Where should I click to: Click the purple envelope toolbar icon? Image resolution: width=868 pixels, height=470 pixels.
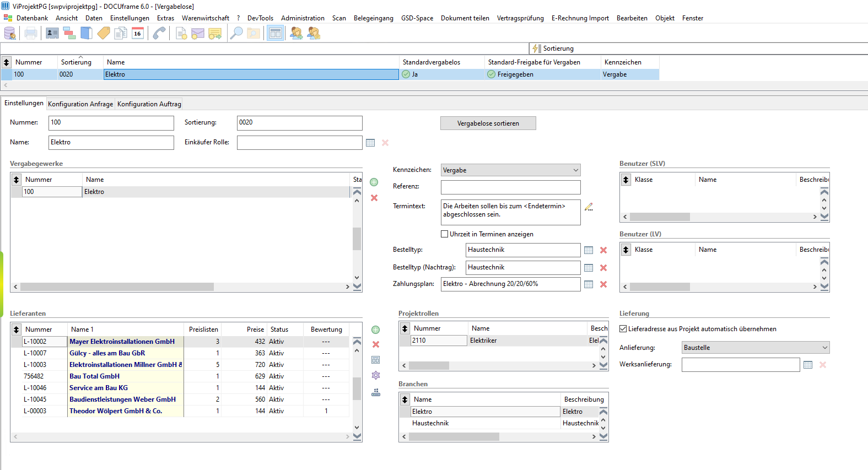(198, 33)
